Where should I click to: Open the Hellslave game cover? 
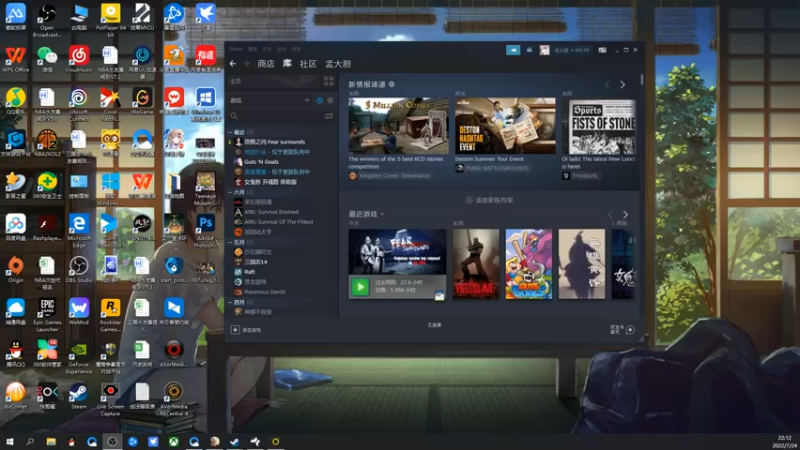(x=476, y=264)
